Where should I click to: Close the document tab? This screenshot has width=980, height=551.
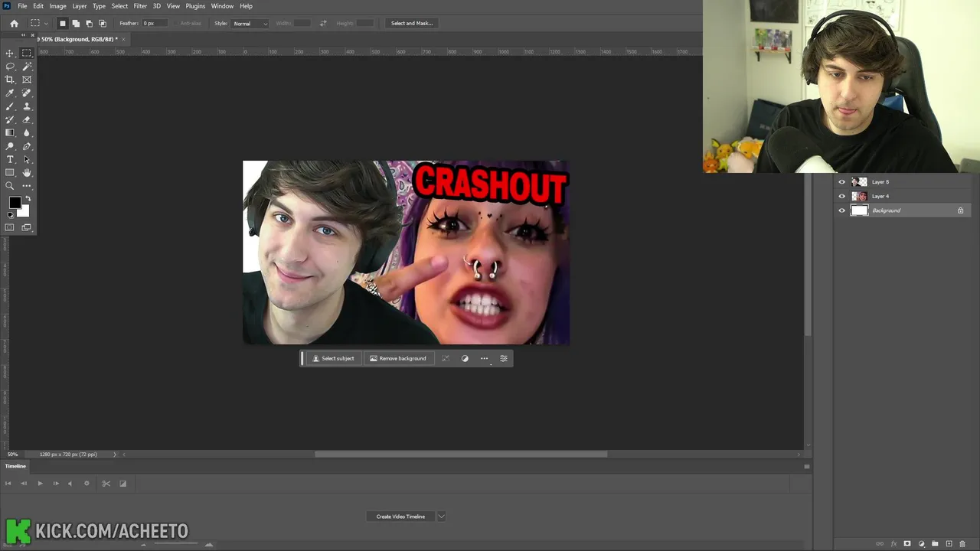(123, 39)
